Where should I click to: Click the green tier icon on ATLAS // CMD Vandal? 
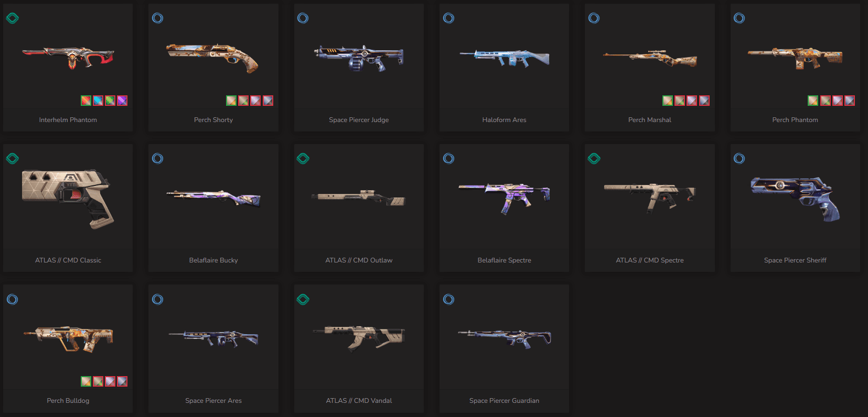point(303,300)
